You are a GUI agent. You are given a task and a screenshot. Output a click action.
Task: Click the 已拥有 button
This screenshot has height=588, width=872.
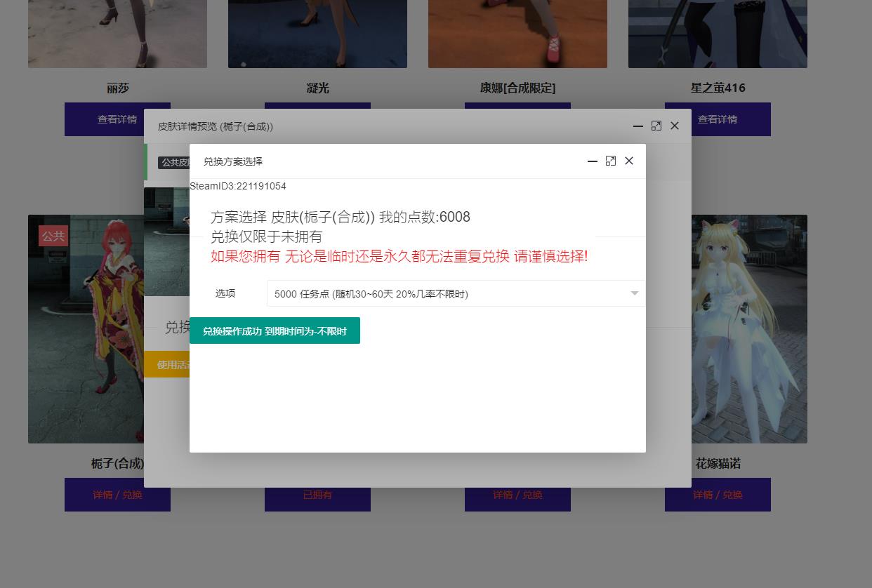pyautogui.click(x=317, y=495)
